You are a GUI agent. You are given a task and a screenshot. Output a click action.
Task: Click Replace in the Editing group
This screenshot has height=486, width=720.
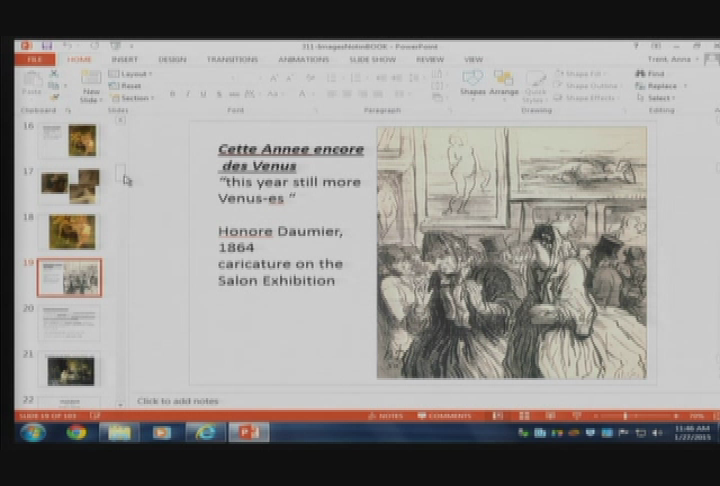point(661,85)
